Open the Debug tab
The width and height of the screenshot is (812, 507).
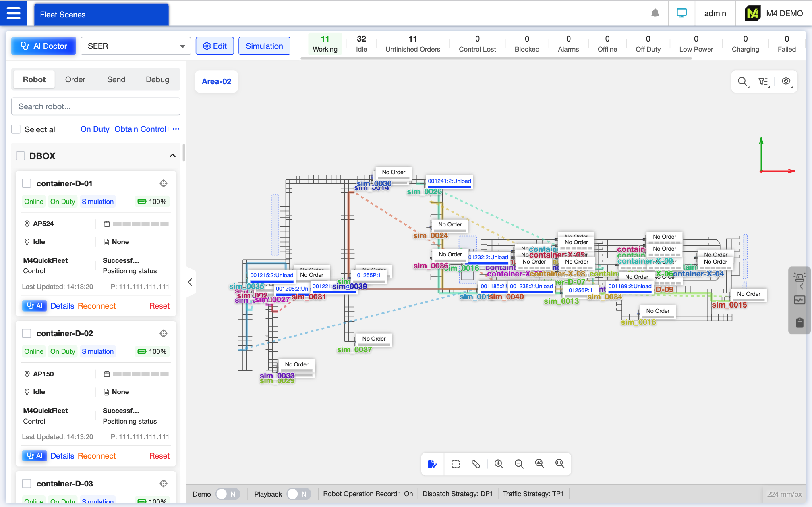(157, 80)
